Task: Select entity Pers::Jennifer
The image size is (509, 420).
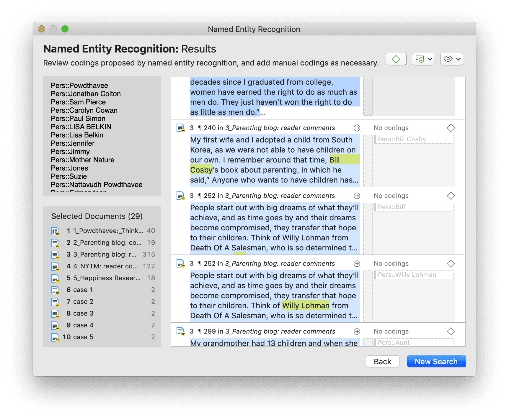Action: click(73, 143)
